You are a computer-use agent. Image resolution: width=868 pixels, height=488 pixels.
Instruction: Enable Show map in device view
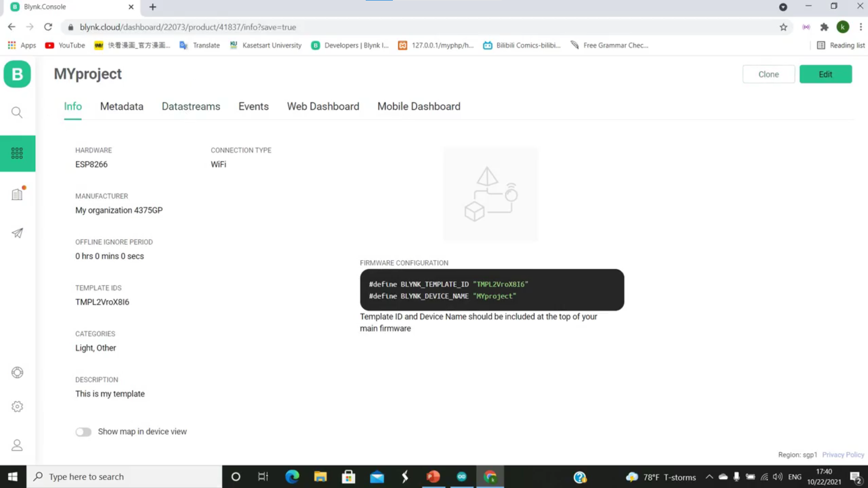tap(83, 432)
